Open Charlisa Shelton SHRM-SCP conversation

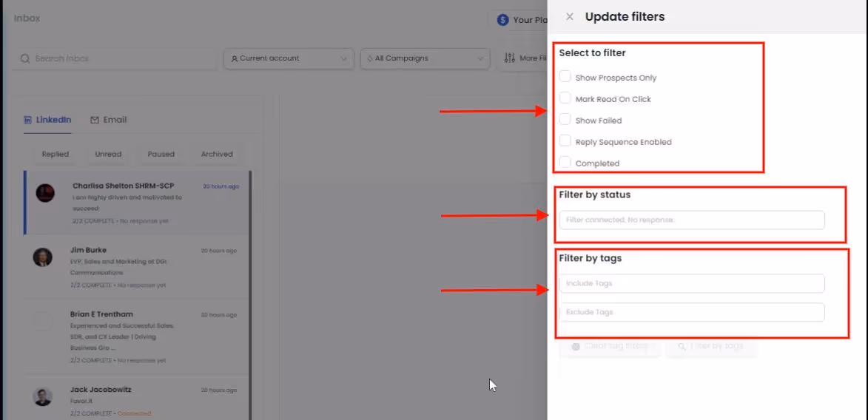tap(136, 203)
